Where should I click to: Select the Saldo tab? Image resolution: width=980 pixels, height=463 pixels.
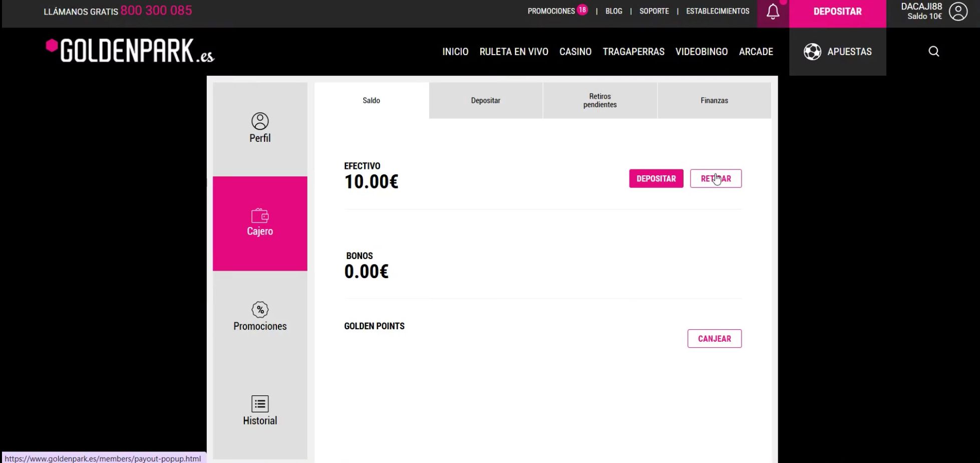[371, 101]
